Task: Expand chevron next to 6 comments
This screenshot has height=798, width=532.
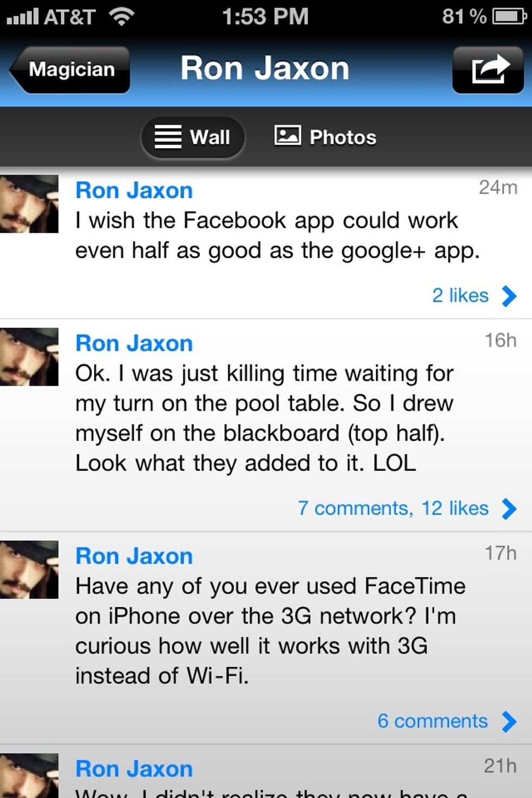Action: 509,721
